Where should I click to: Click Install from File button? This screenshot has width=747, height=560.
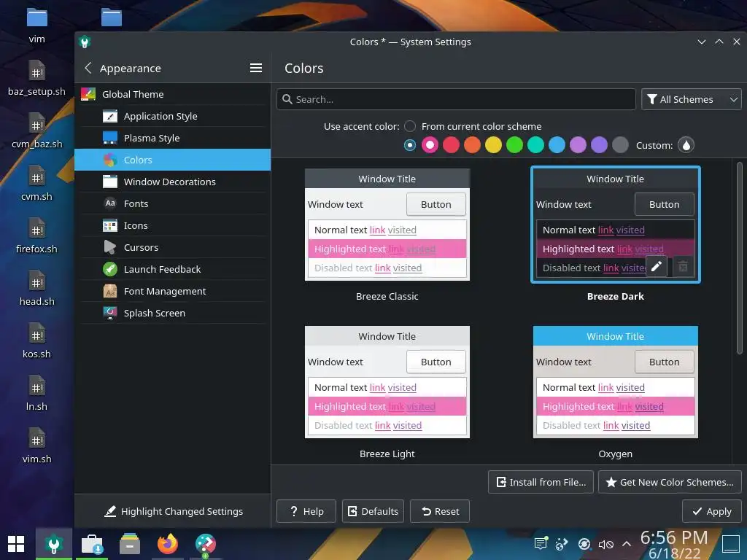pyautogui.click(x=541, y=482)
